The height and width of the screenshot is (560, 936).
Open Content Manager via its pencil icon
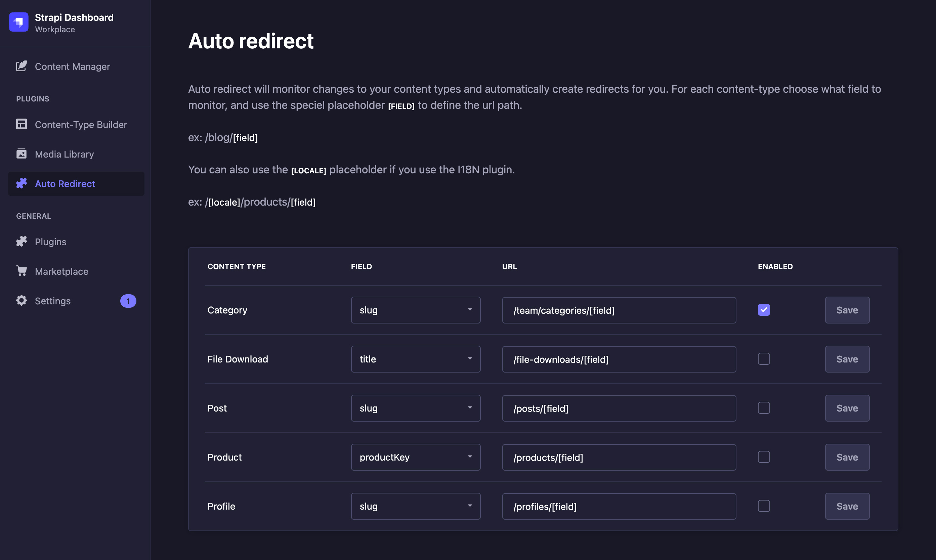[x=22, y=67]
